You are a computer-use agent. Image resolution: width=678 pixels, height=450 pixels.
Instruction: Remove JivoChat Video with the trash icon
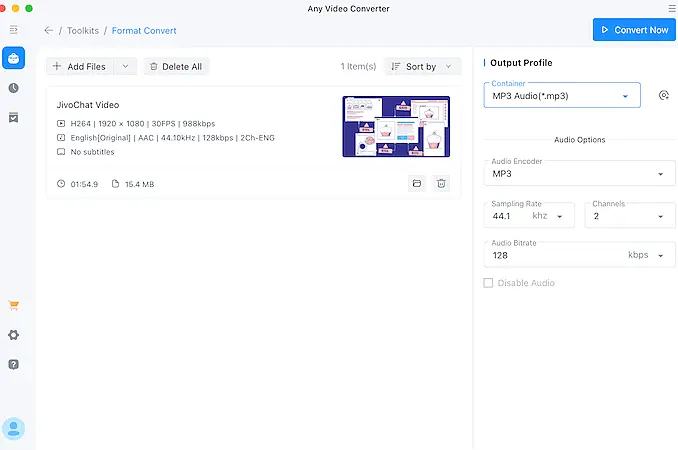[441, 183]
